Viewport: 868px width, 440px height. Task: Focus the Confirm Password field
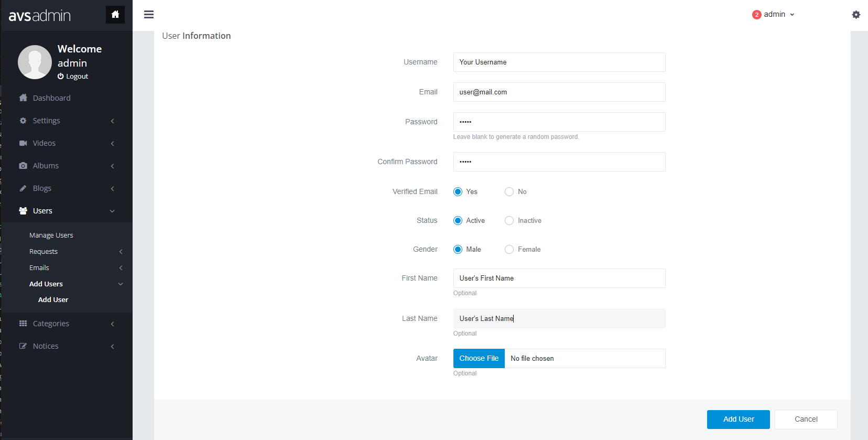pos(559,162)
